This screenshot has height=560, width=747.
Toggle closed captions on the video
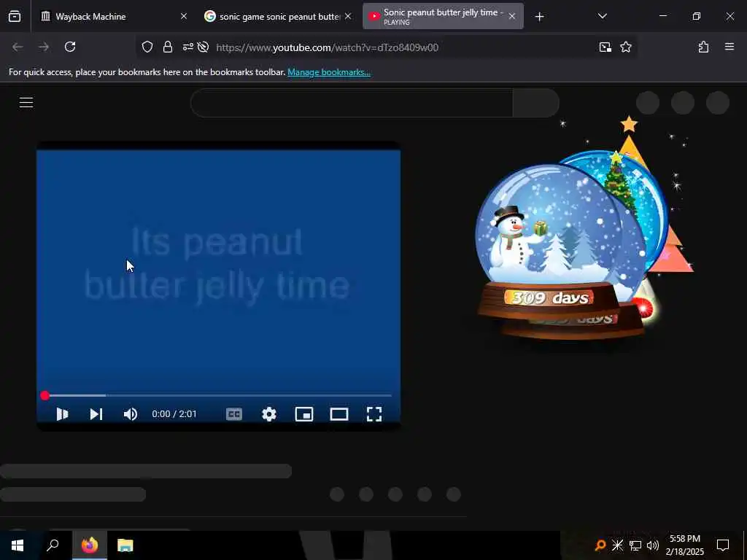tap(234, 414)
